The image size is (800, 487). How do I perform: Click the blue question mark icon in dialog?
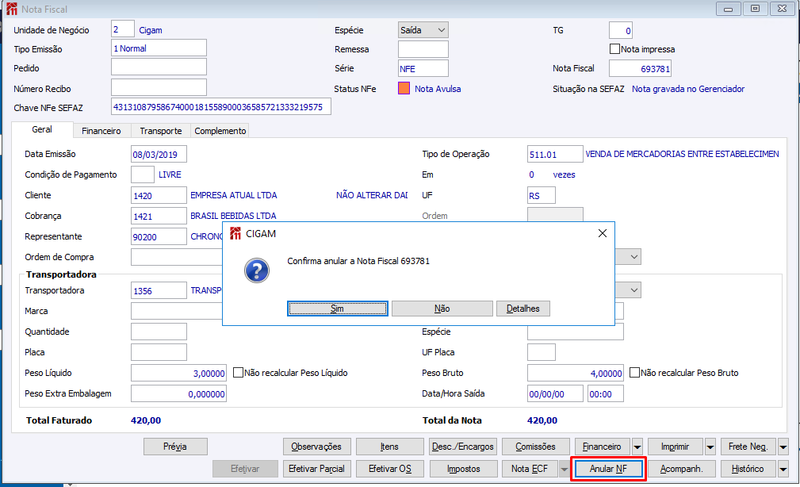pos(257,271)
